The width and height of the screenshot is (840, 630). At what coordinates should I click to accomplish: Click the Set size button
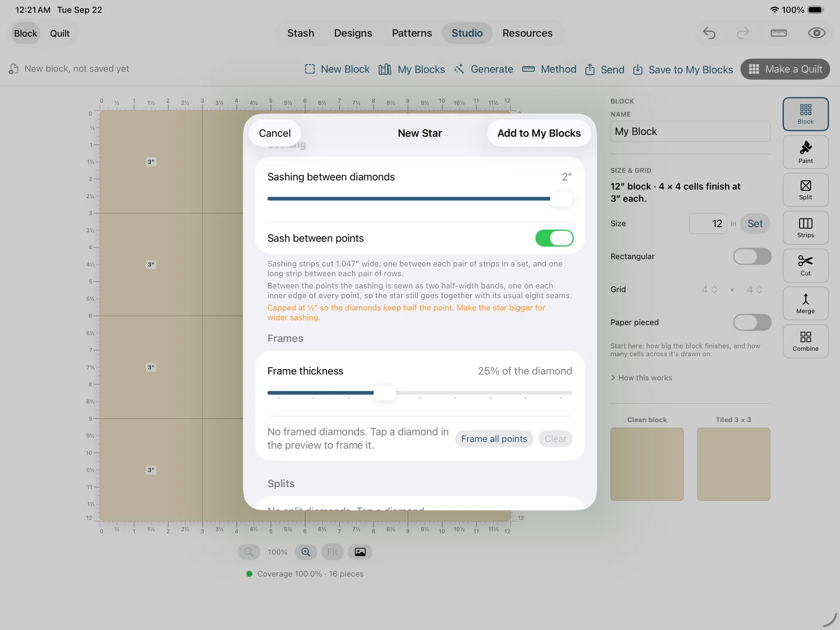click(x=755, y=224)
